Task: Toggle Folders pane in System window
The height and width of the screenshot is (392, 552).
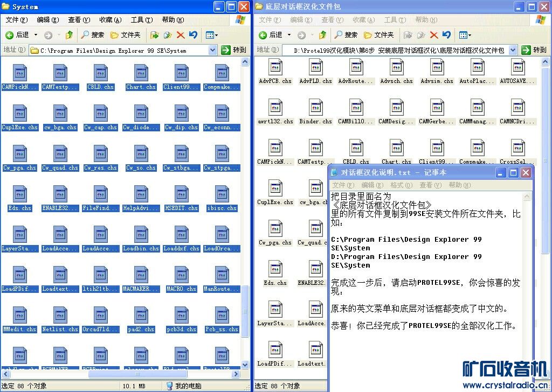Action: click(x=126, y=35)
